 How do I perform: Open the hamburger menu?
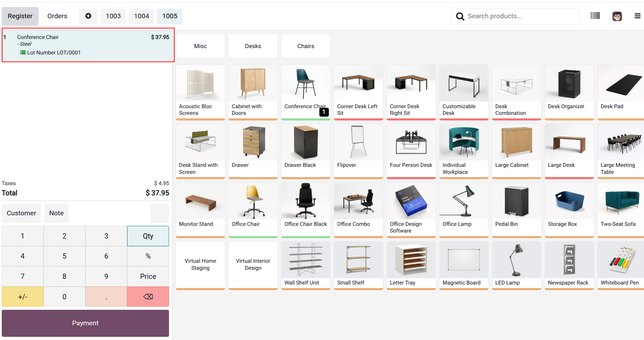pyautogui.click(x=637, y=16)
